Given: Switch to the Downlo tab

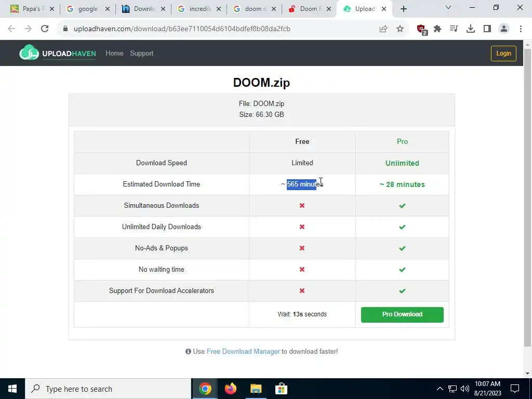Looking at the screenshot, I should click(144, 9).
